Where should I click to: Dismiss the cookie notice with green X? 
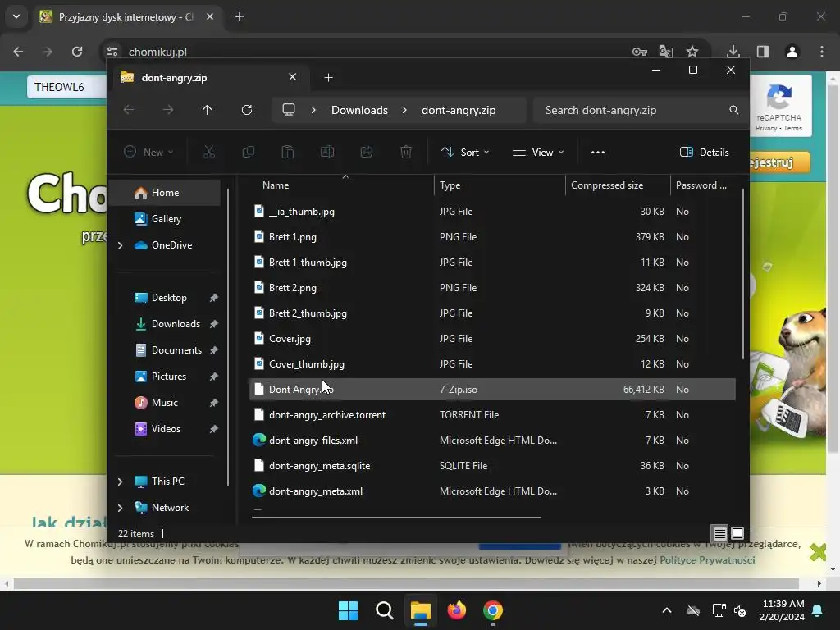pos(818,551)
